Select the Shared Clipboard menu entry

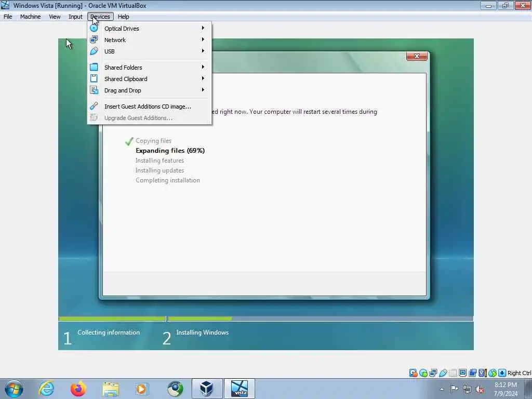point(149,79)
